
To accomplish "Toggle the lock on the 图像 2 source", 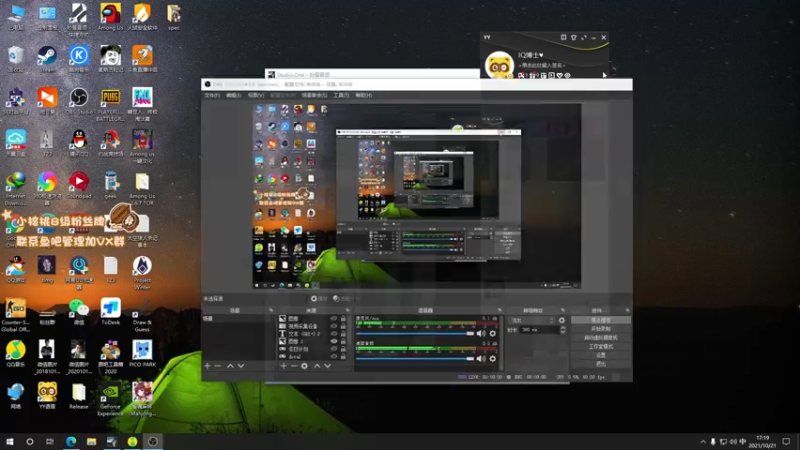I will click(x=343, y=341).
